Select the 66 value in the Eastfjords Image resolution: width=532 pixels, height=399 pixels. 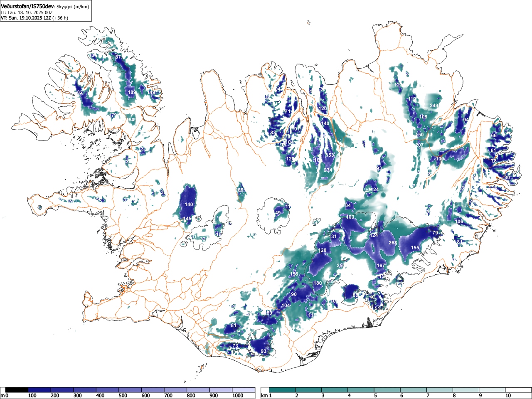pos(494,135)
